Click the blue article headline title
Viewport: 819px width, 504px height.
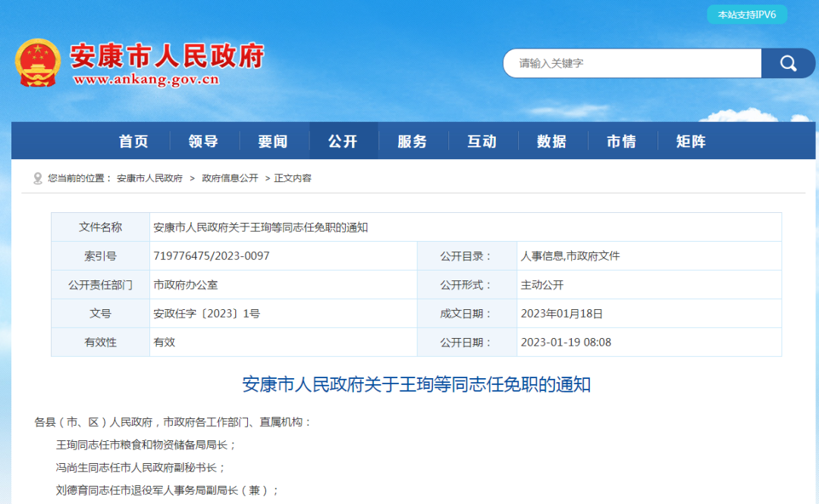(416, 384)
